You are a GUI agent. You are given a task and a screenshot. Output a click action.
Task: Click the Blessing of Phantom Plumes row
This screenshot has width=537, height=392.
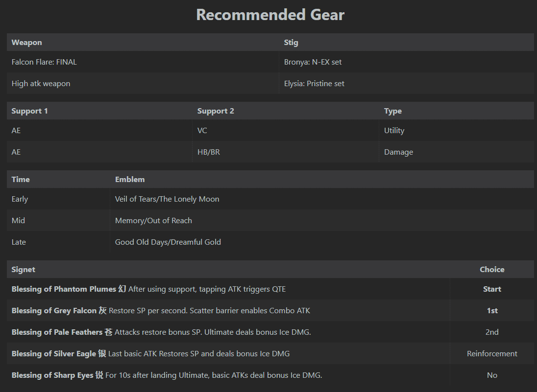pyautogui.click(x=148, y=289)
